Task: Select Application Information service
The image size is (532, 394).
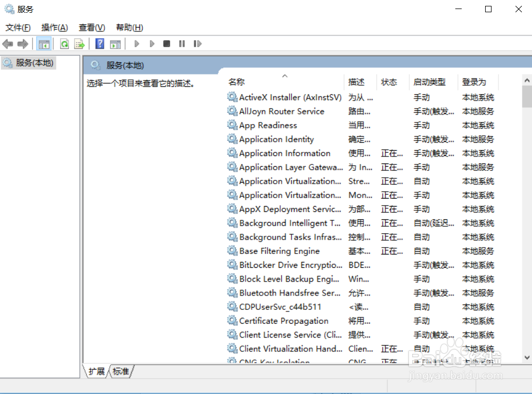Action: coord(361,153)
